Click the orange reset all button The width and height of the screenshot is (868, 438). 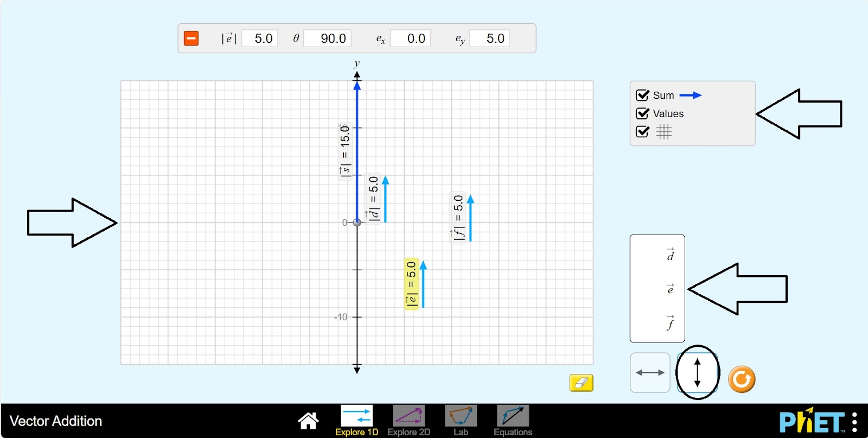pyautogui.click(x=741, y=379)
